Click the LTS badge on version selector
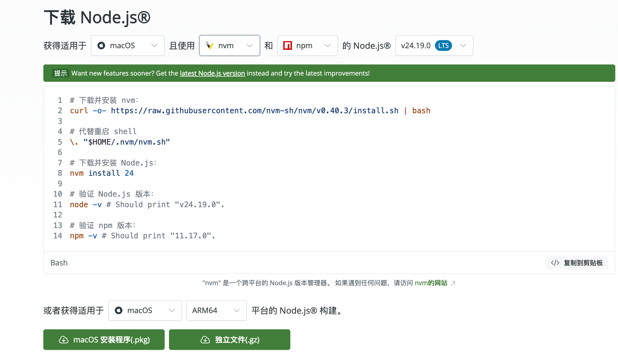 tap(443, 45)
